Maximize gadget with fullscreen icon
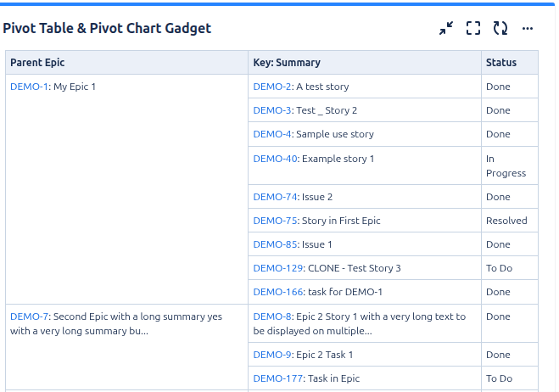The width and height of the screenshot is (559, 392). click(473, 28)
